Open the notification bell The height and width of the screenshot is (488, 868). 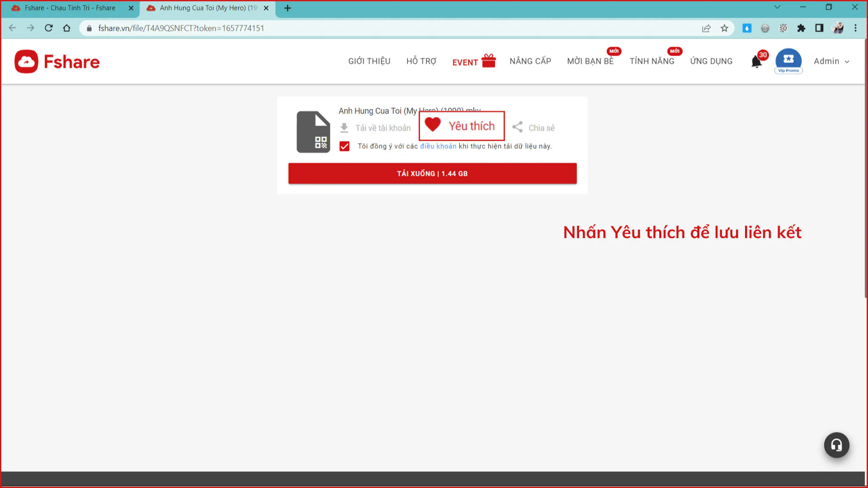click(x=757, y=61)
